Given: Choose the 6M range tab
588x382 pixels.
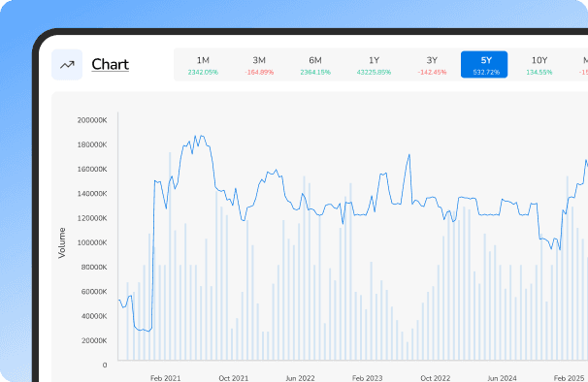Looking at the screenshot, I should pyautogui.click(x=315, y=65).
